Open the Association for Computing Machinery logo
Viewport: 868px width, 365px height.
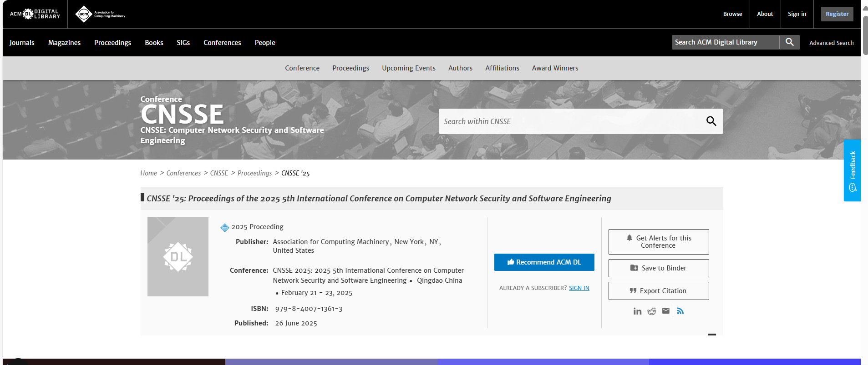tap(100, 14)
